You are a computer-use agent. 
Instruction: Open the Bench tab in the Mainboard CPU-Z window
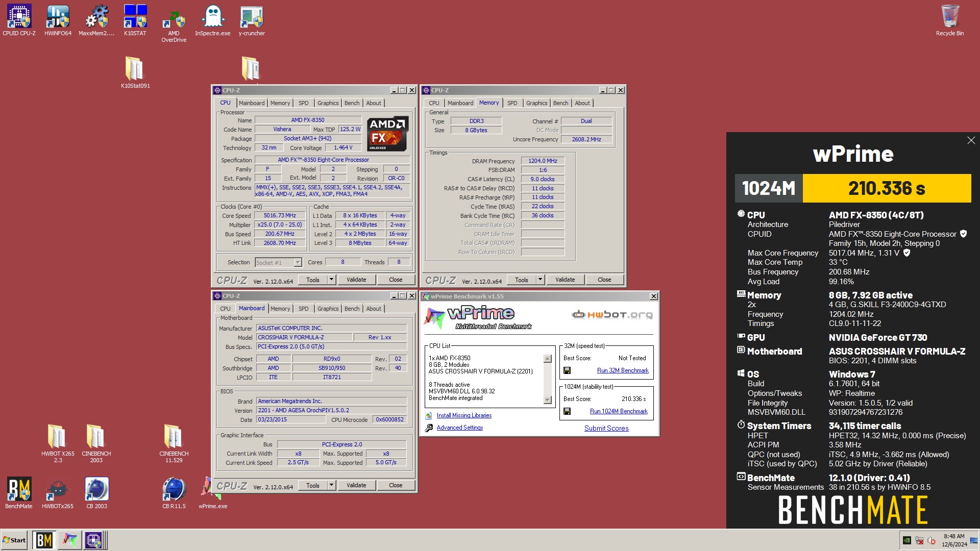(x=352, y=309)
